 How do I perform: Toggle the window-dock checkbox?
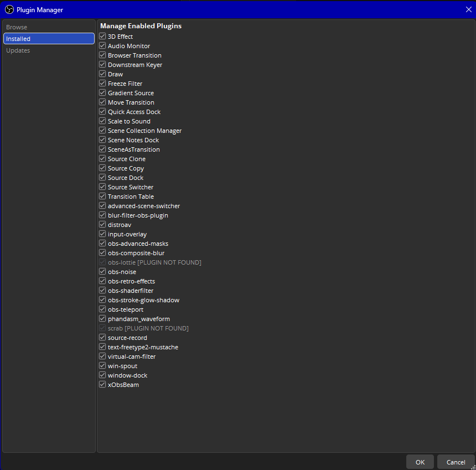[102, 375]
